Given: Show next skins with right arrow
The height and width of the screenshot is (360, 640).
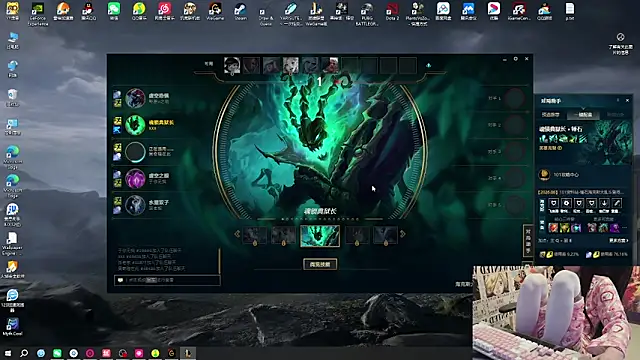Looking at the screenshot, I should pos(403,234).
